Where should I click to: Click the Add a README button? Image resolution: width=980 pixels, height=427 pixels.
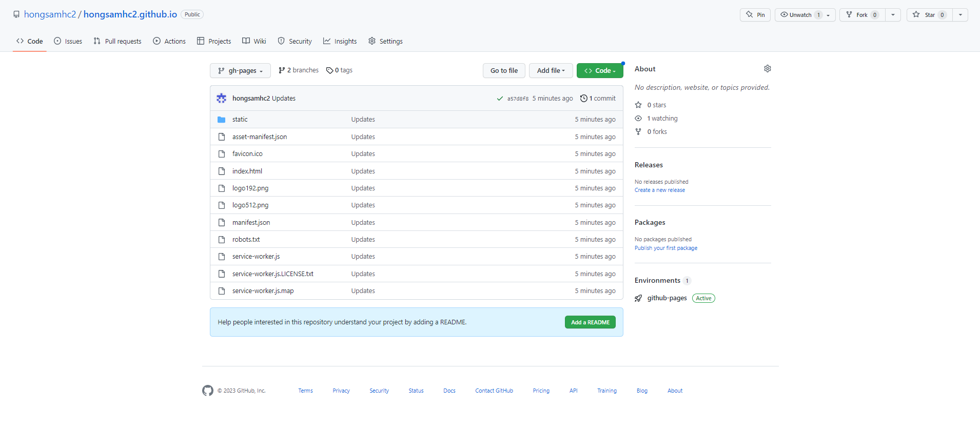(x=590, y=322)
